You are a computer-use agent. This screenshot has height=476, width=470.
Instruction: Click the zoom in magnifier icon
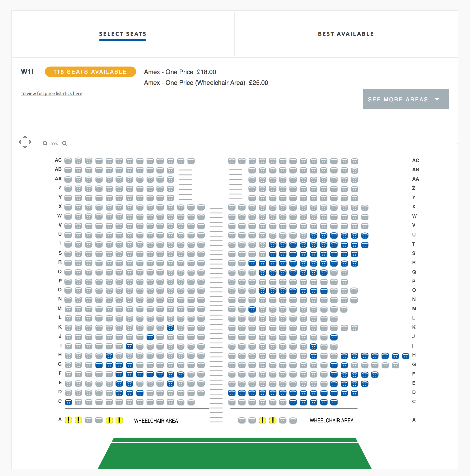45,143
